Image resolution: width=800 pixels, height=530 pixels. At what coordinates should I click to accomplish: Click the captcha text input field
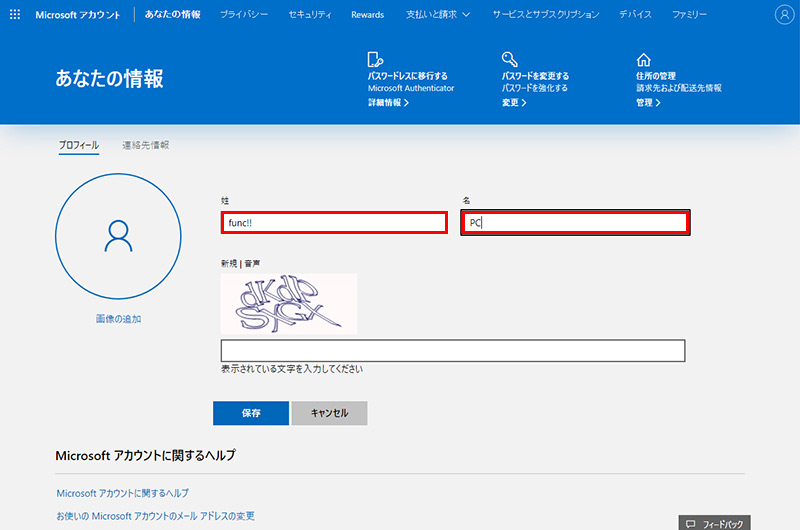[x=453, y=350]
